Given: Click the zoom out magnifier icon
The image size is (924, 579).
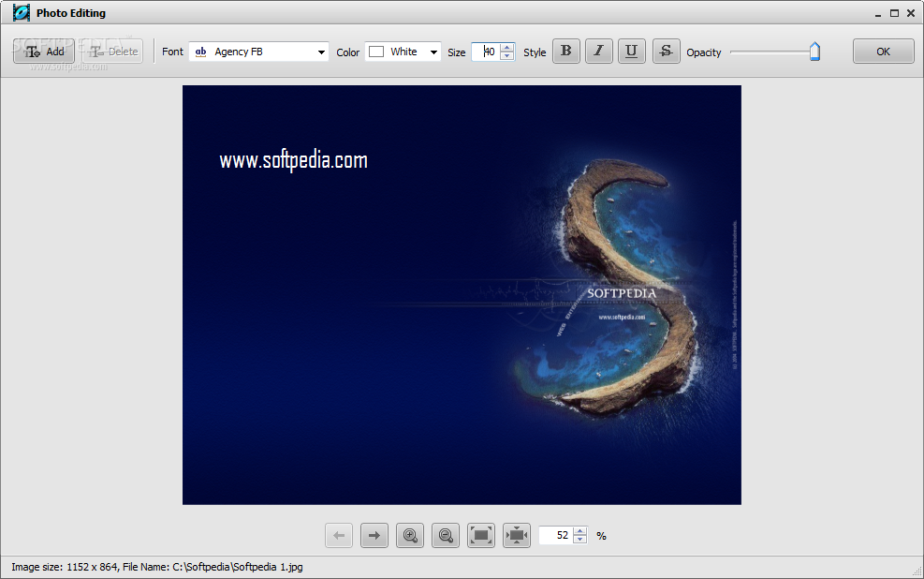Looking at the screenshot, I should coord(446,535).
